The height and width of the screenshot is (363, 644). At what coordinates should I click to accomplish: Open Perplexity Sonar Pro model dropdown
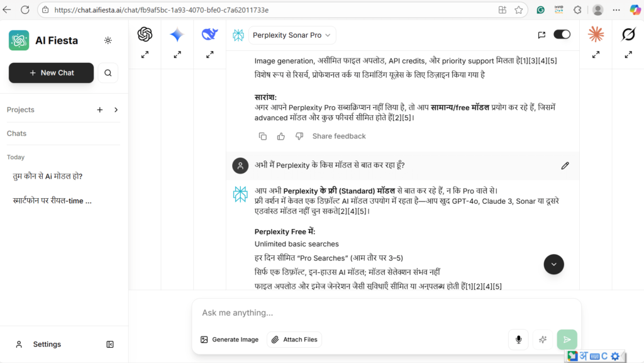[292, 35]
